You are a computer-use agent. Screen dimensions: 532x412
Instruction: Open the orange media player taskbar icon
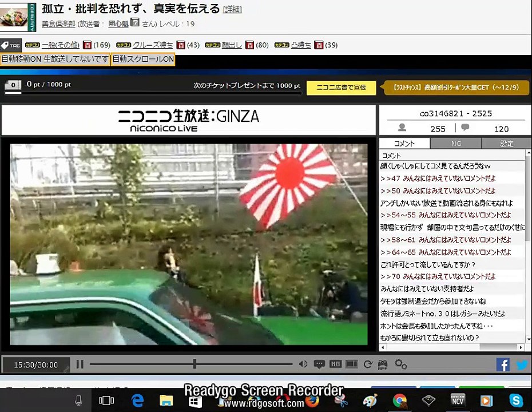point(486,401)
